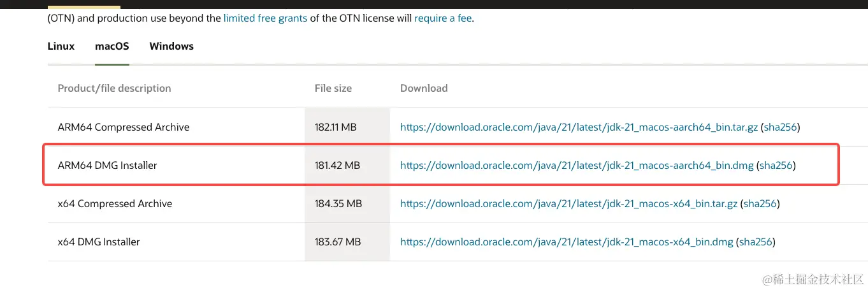Click the 182.11 MB file size cell
The image size is (868, 290).
pyautogui.click(x=336, y=127)
